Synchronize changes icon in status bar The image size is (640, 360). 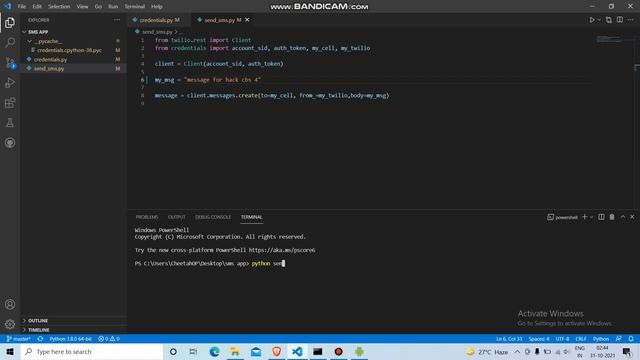pyautogui.click(x=40, y=339)
